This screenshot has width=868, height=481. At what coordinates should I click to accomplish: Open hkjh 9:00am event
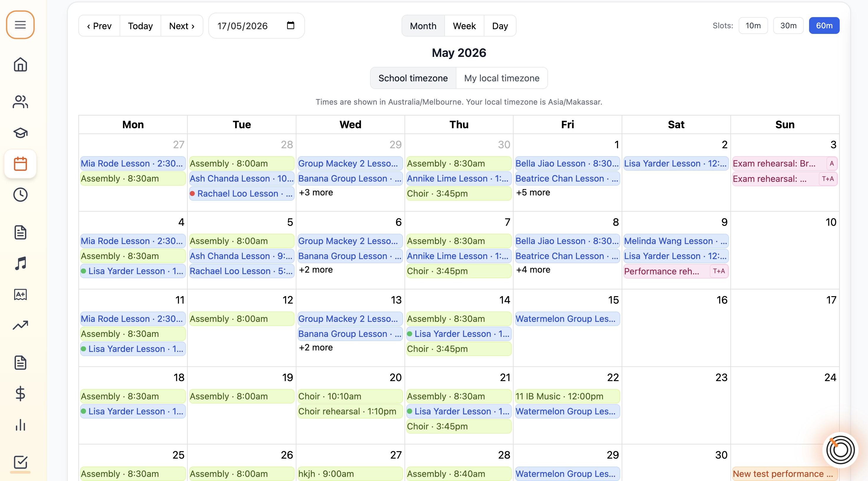pos(350,474)
